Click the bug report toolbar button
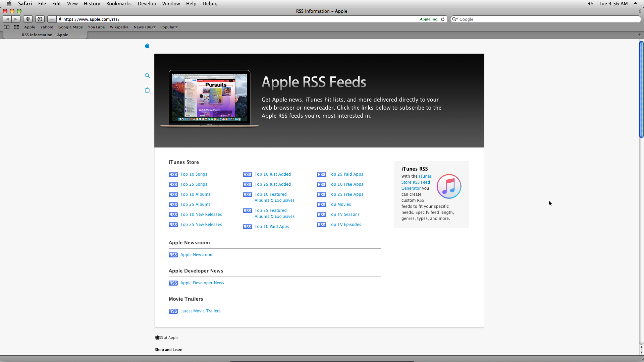 tap(28, 19)
